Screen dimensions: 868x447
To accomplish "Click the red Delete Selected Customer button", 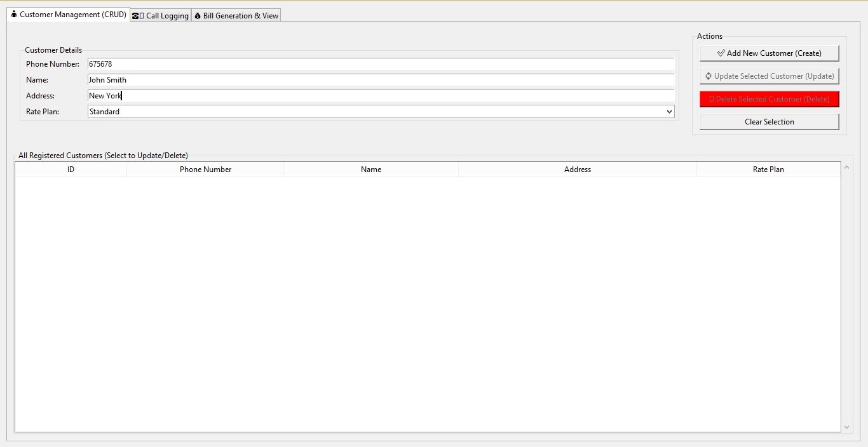I will (x=769, y=99).
